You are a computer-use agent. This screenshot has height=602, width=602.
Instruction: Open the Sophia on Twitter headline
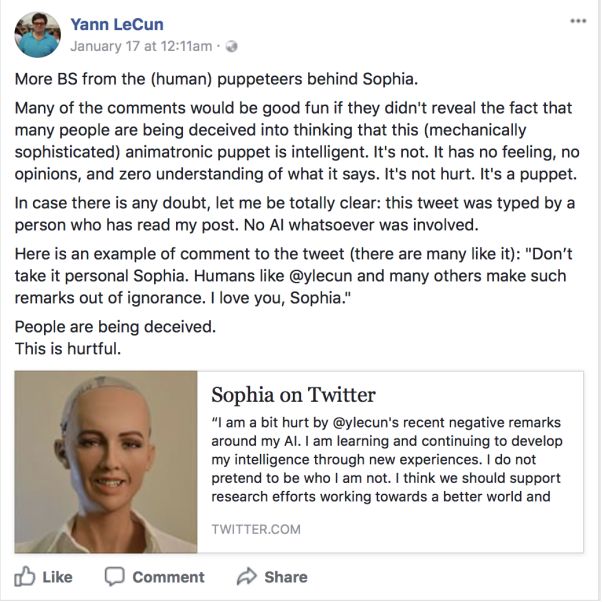(293, 395)
